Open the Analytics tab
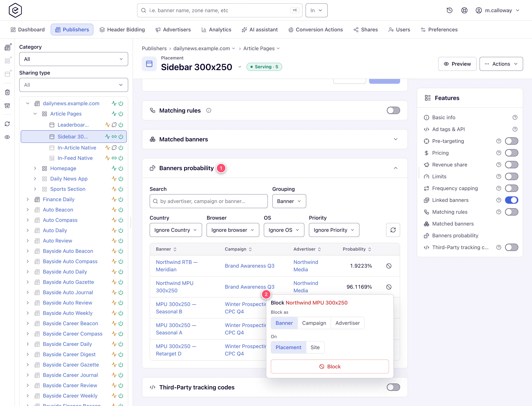The height and width of the screenshot is (406, 532). point(216,30)
